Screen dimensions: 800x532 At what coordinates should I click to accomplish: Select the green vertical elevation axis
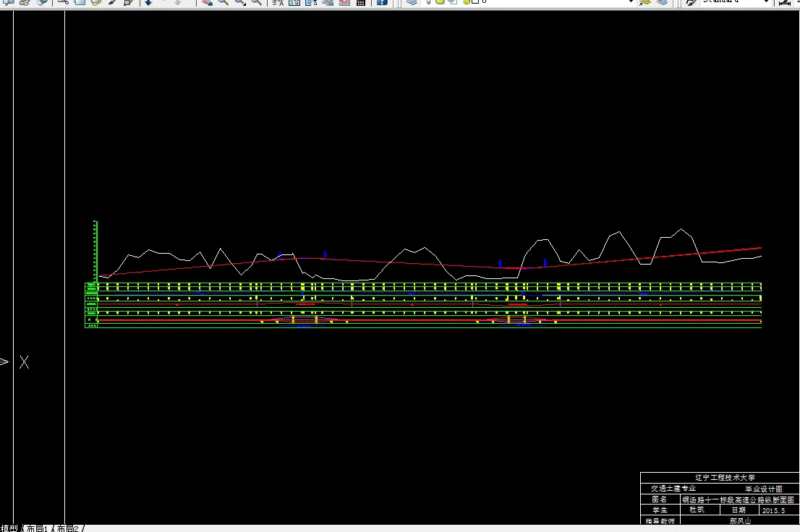(95, 252)
